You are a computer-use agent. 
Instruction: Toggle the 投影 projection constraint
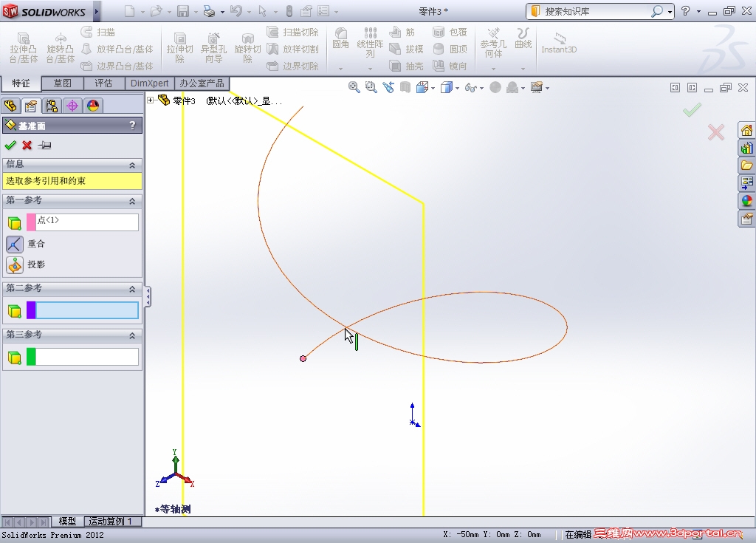coord(15,264)
